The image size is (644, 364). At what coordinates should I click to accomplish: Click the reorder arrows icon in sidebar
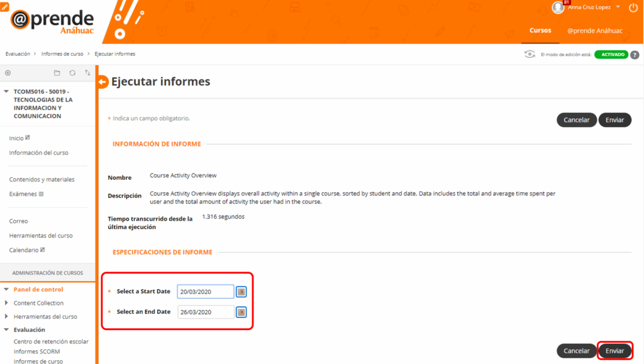pyautogui.click(x=87, y=73)
